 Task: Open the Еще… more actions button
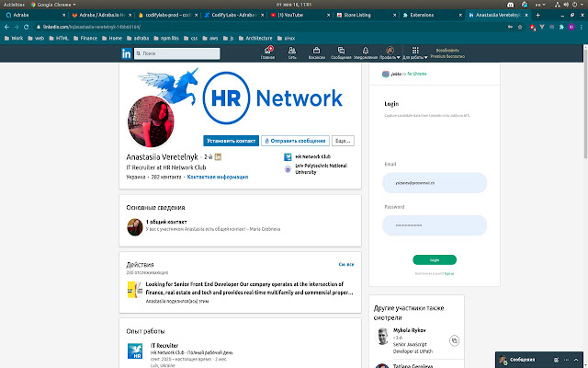343,141
